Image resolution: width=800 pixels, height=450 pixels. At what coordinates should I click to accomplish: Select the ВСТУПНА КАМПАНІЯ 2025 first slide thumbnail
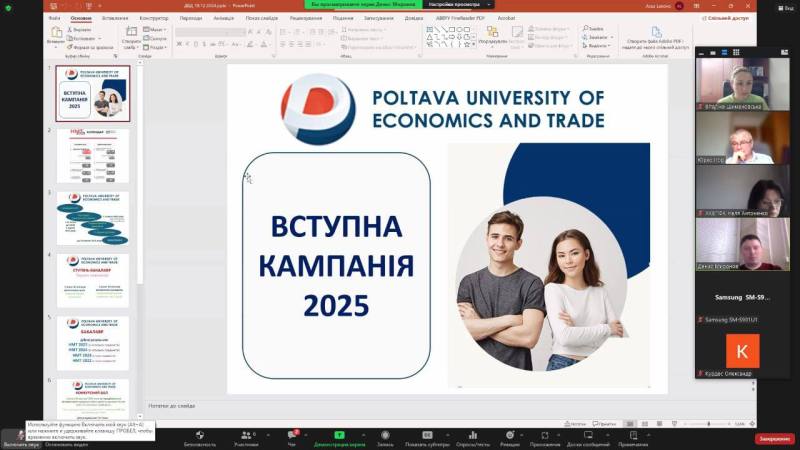coord(92,93)
